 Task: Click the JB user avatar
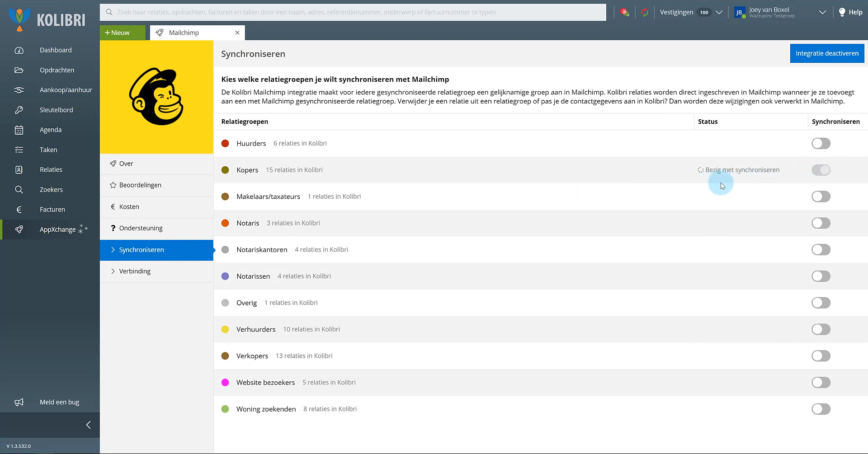point(739,13)
